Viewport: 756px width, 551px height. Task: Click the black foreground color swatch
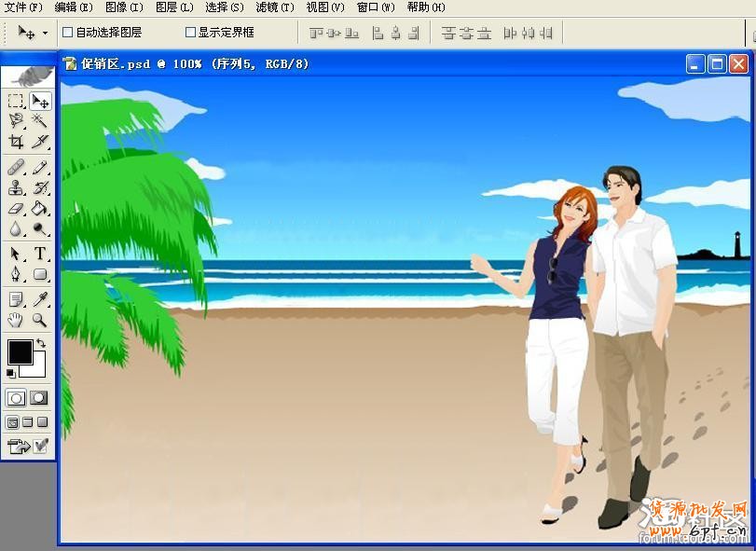point(19,352)
